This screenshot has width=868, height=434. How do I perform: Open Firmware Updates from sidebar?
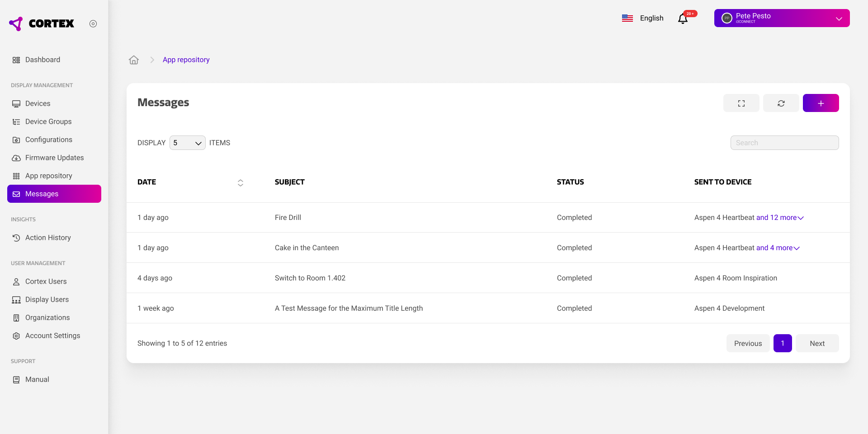[x=54, y=158]
